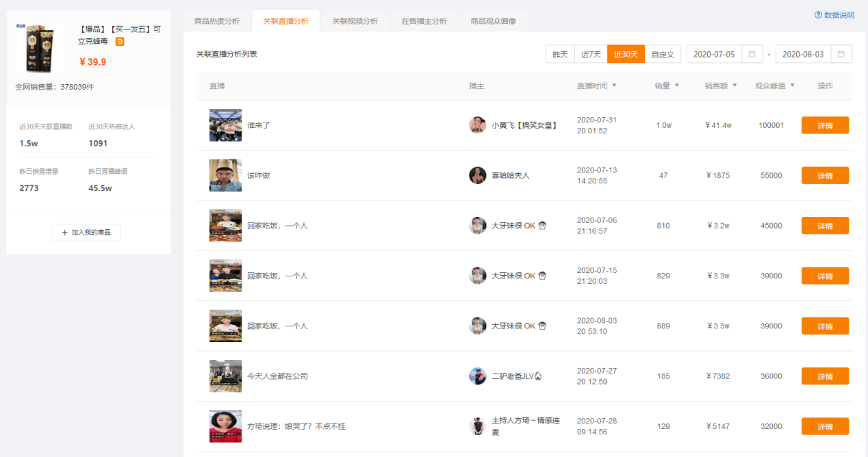Click streamer name 喜哈哈夫人
Screen dimensions: 868x457
[x=511, y=175]
